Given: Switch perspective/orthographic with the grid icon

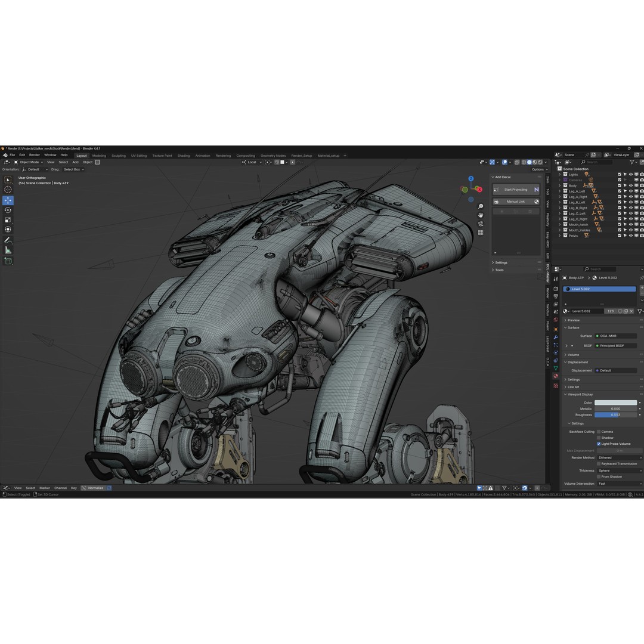Looking at the screenshot, I should (481, 233).
